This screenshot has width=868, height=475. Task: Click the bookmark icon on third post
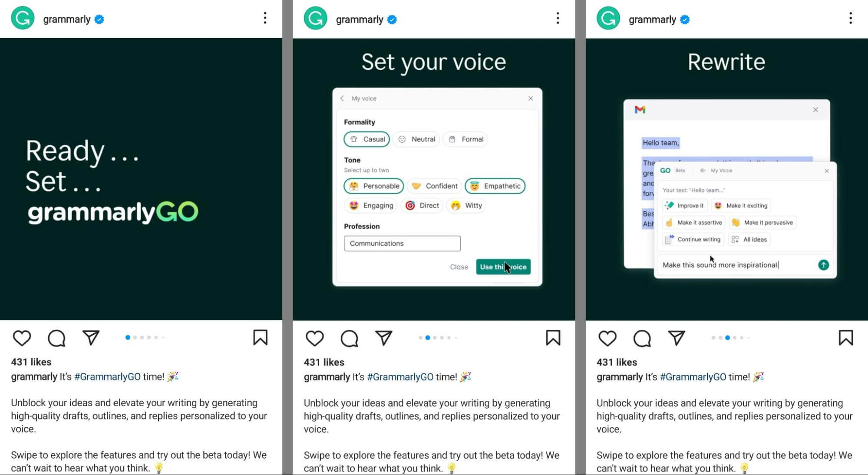pos(846,337)
